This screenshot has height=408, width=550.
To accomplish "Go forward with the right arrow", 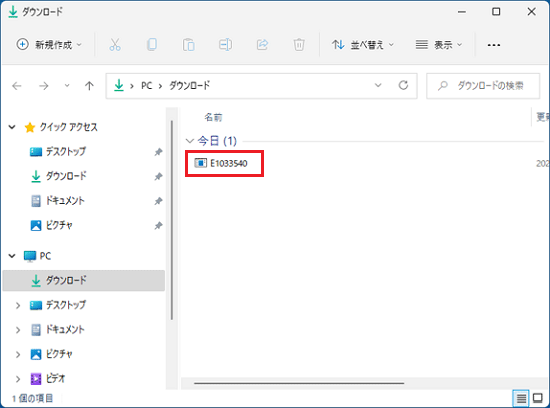I will pyautogui.click(x=43, y=86).
